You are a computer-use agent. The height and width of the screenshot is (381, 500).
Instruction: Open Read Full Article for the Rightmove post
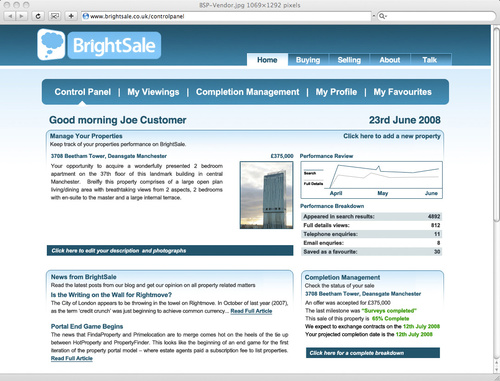coord(251,311)
